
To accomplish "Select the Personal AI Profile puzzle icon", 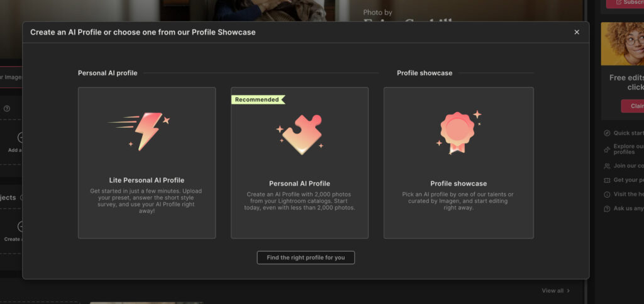I will tap(299, 135).
